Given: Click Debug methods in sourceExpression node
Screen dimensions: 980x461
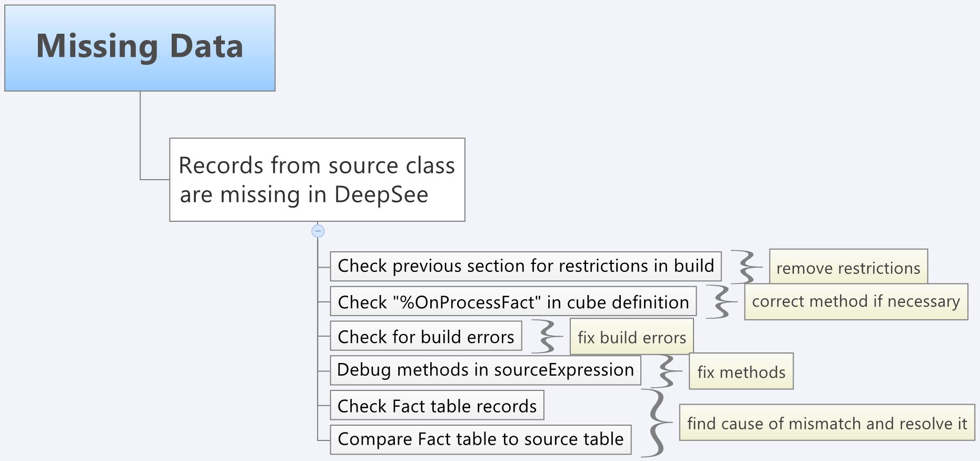Looking at the screenshot, I should coord(485,370).
